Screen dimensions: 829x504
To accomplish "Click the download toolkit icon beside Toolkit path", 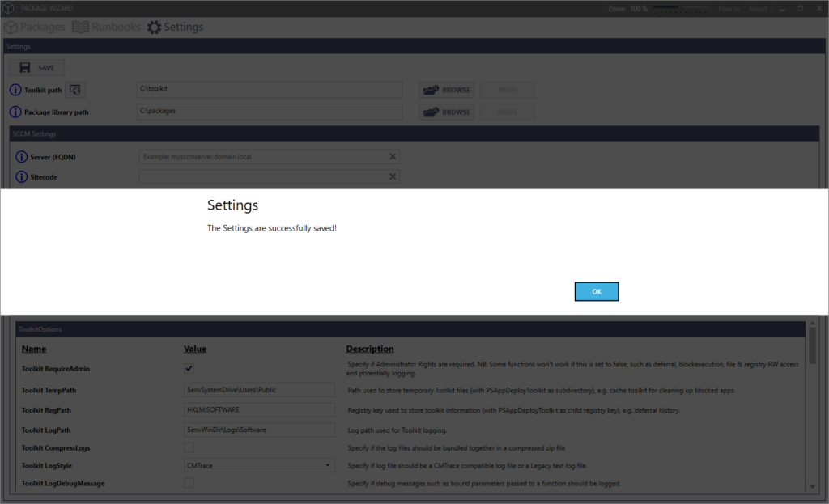I will point(75,90).
